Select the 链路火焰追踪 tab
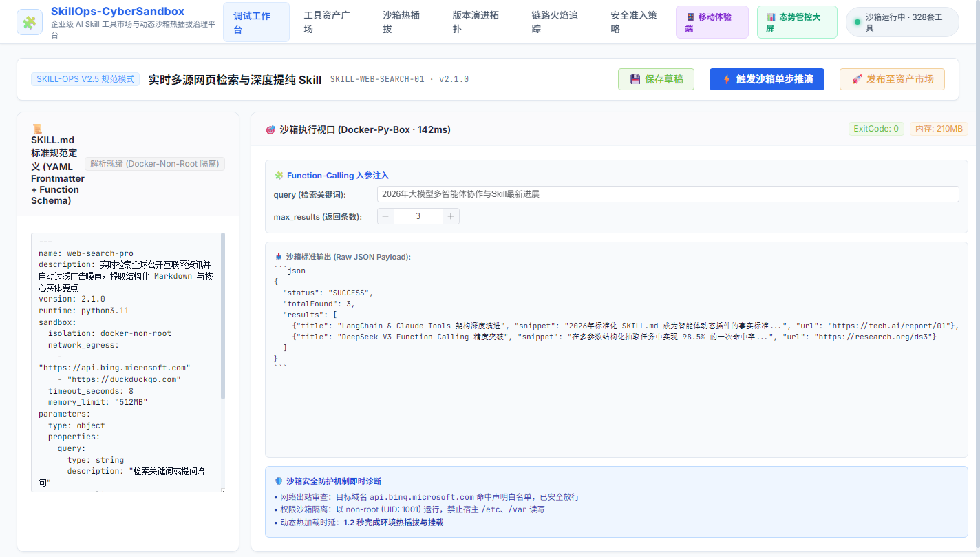The height and width of the screenshot is (557, 980). click(556, 22)
